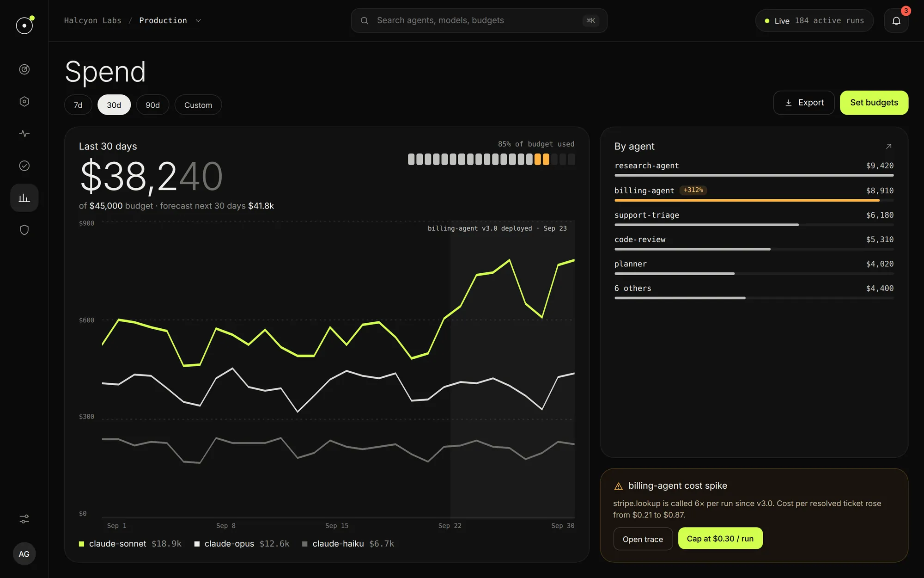
Task: Click the $38,240 total spend figure
Action: pos(152,176)
